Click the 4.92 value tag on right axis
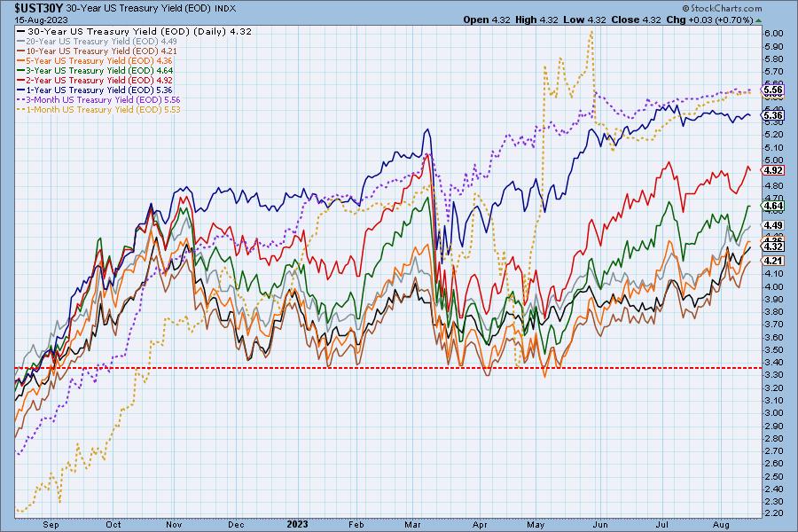Viewport: 798px width, 532px height. pyautogui.click(x=773, y=170)
